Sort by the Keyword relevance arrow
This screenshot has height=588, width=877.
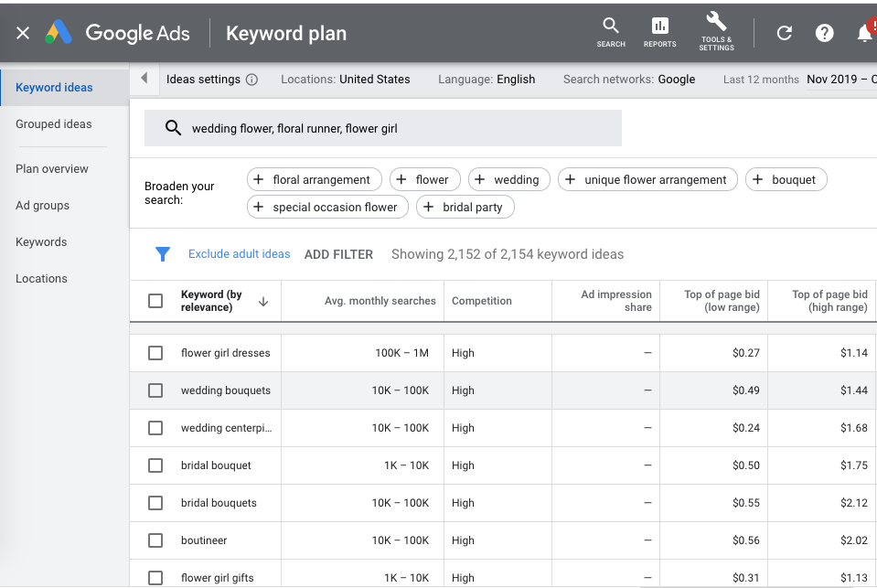pyautogui.click(x=263, y=301)
